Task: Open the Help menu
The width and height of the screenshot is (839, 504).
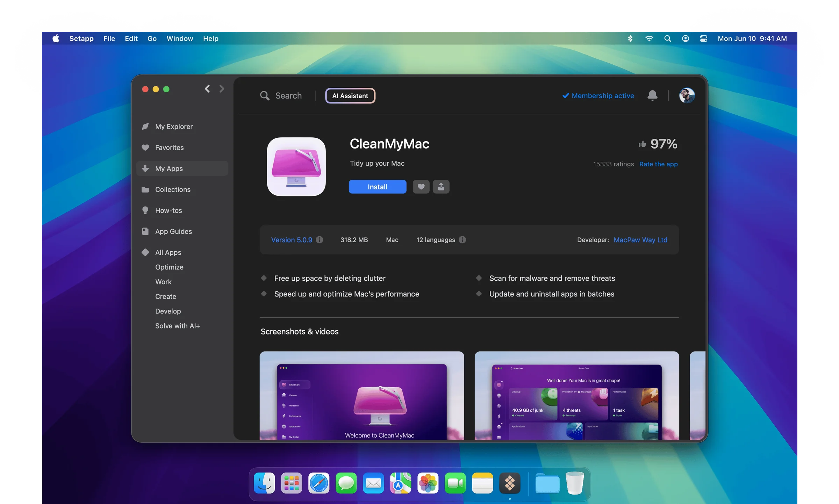Action: coord(211,38)
